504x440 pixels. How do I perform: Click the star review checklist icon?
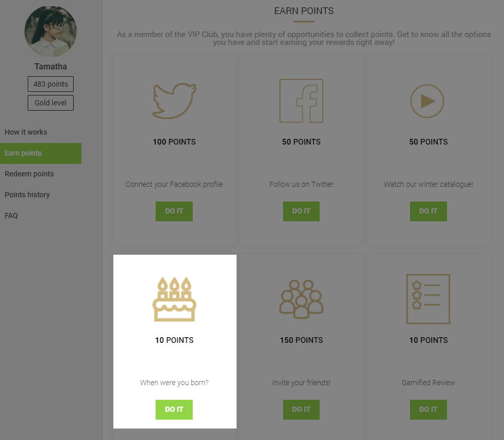click(428, 299)
